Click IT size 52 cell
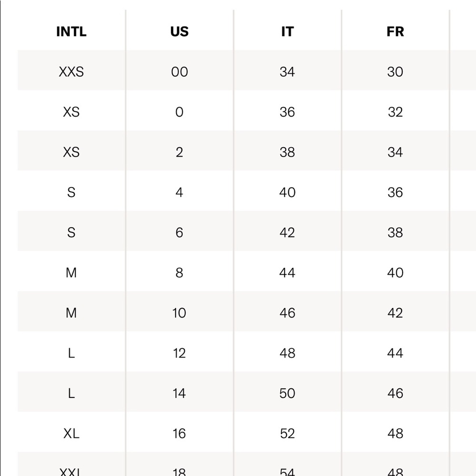Screen dimensions: 476x476 (287, 434)
